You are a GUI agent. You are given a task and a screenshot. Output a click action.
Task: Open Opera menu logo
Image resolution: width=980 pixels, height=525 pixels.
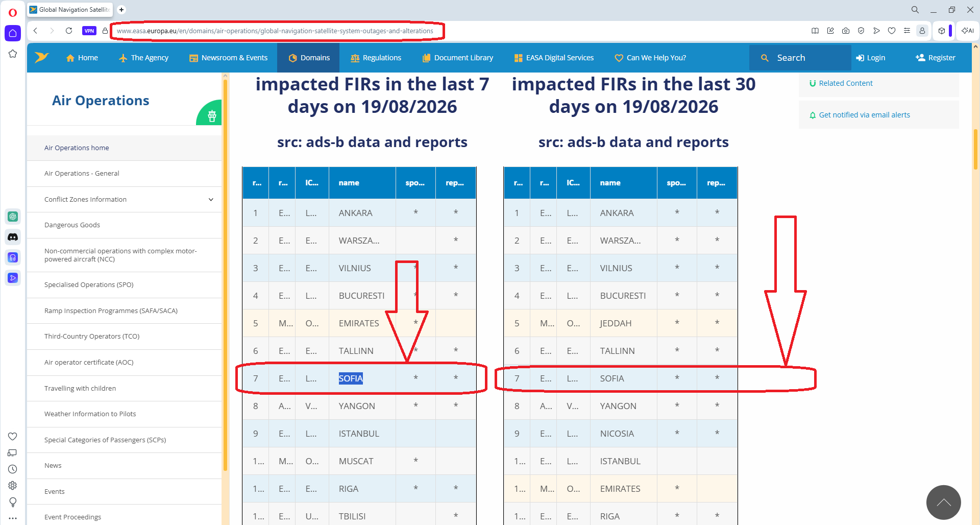13,13
